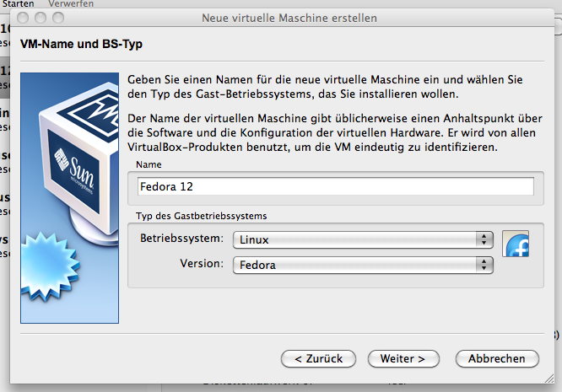The image size is (562, 392).
Task: Open the Betriebssystem dropdown showing Linux
Action: click(x=363, y=239)
